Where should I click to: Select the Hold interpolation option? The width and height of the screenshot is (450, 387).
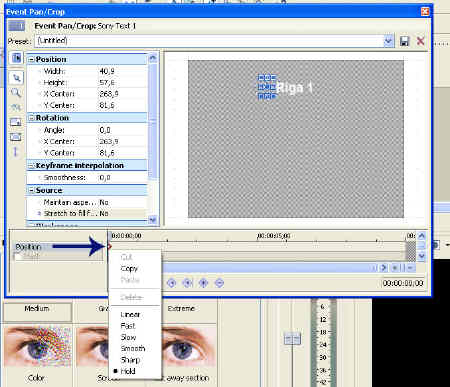click(128, 371)
